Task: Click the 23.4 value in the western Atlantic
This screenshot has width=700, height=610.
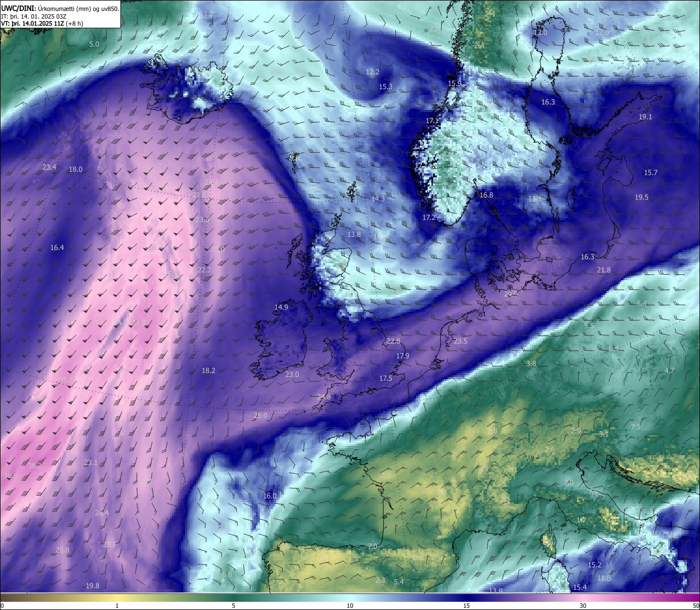Action: coord(49,167)
